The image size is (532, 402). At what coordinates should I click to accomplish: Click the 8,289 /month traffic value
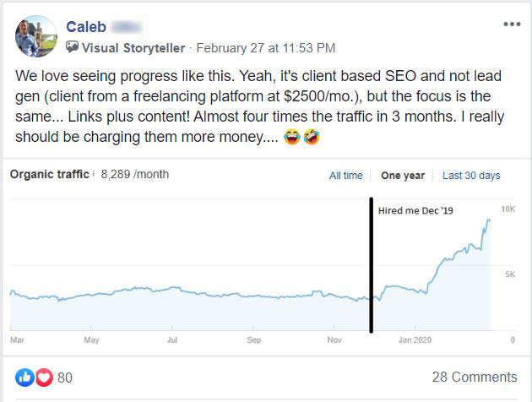point(135,174)
